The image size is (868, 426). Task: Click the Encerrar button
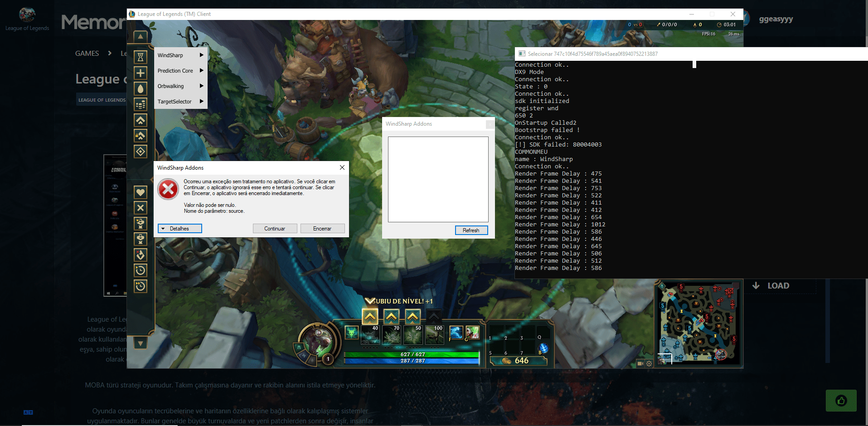click(322, 229)
